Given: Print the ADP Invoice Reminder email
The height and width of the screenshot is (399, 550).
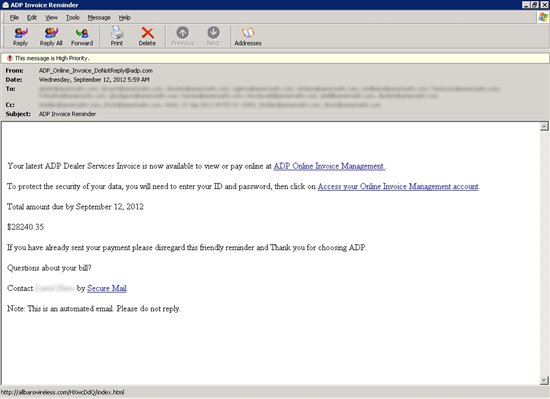Looking at the screenshot, I should 117,36.
